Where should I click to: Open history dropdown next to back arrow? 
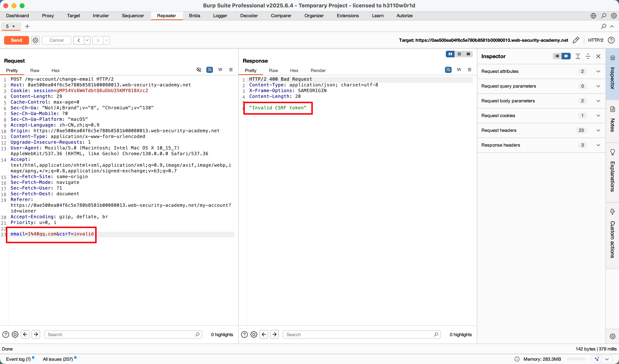pyautogui.click(x=87, y=40)
